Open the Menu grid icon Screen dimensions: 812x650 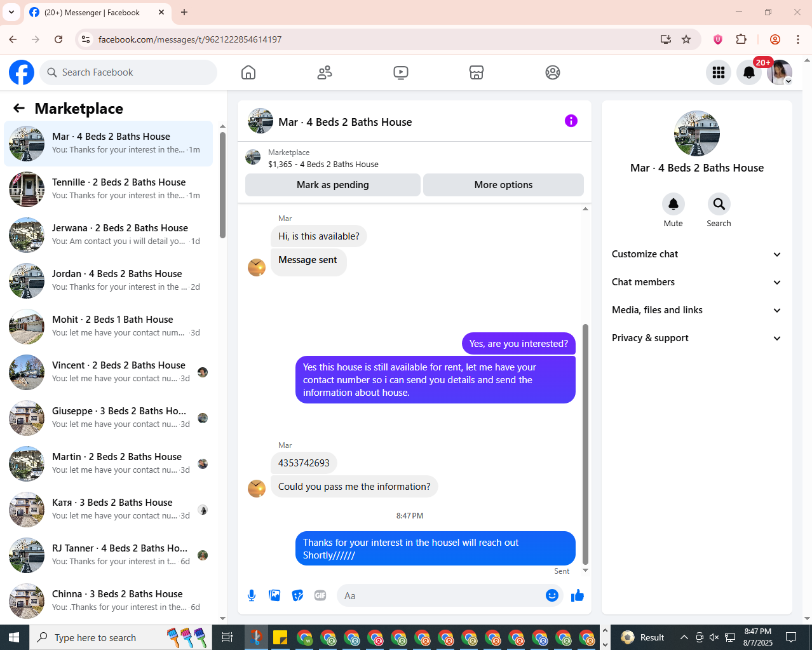click(719, 72)
